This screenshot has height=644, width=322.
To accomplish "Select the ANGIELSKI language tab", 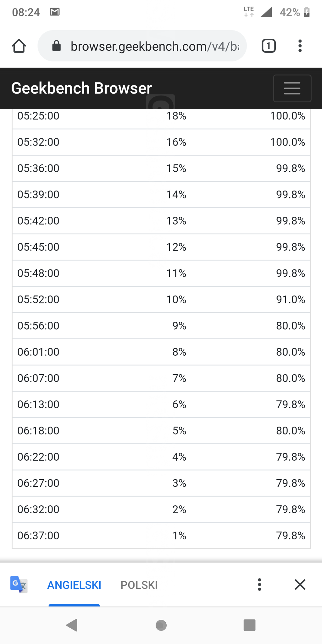I will pyautogui.click(x=74, y=585).
